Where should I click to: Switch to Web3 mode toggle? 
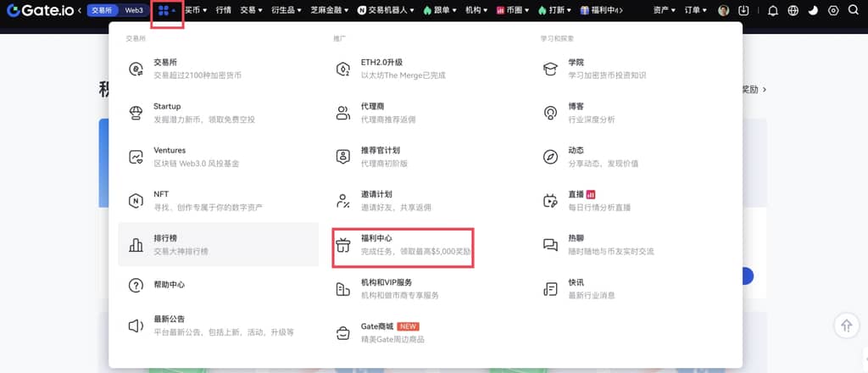[x=135, y=10]
